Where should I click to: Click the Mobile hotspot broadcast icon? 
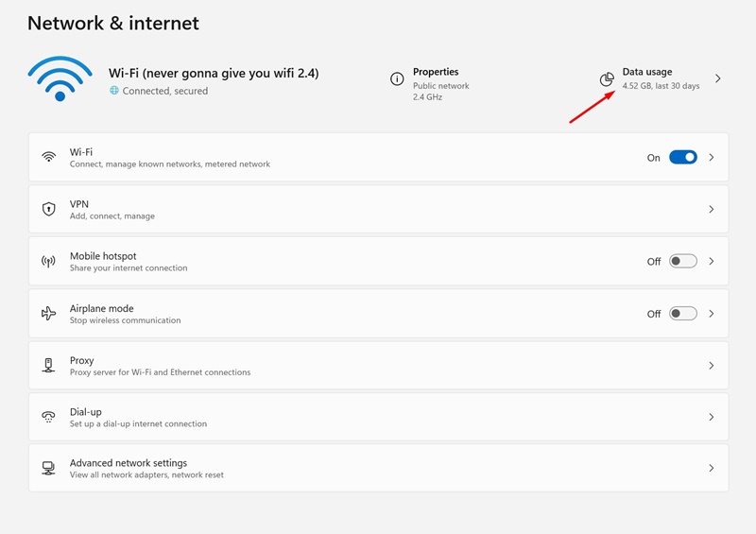coord(48,261)
